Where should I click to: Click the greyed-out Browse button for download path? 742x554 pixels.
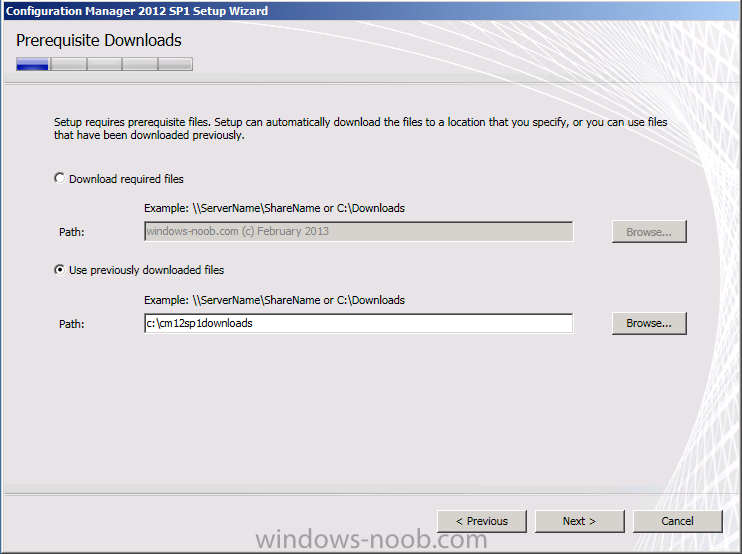[649, 232]
